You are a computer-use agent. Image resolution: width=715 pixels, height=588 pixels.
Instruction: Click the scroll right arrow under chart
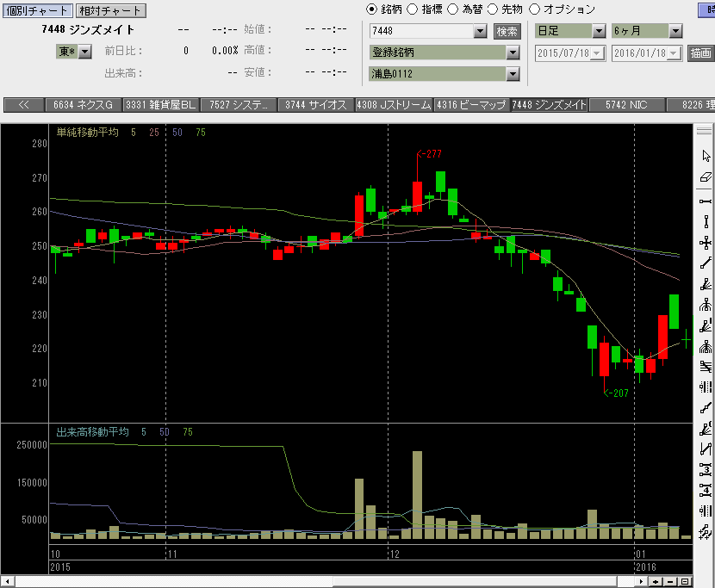click(641, 582)
